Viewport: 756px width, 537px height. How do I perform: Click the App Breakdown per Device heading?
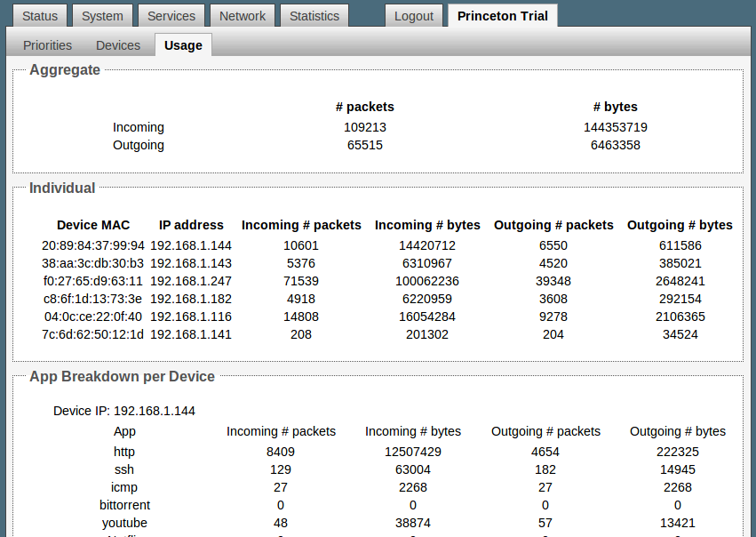pos(123,376)
